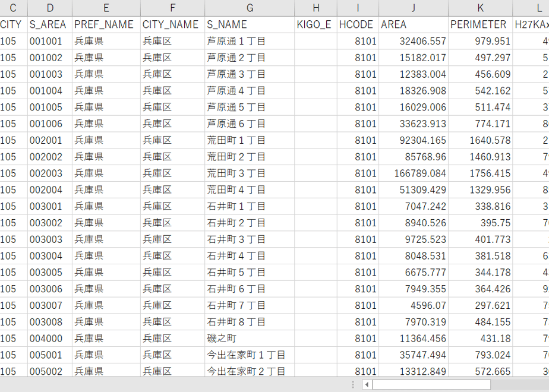Select column D header
Viewport: 549px width, 392px height.
coord(50,8)
